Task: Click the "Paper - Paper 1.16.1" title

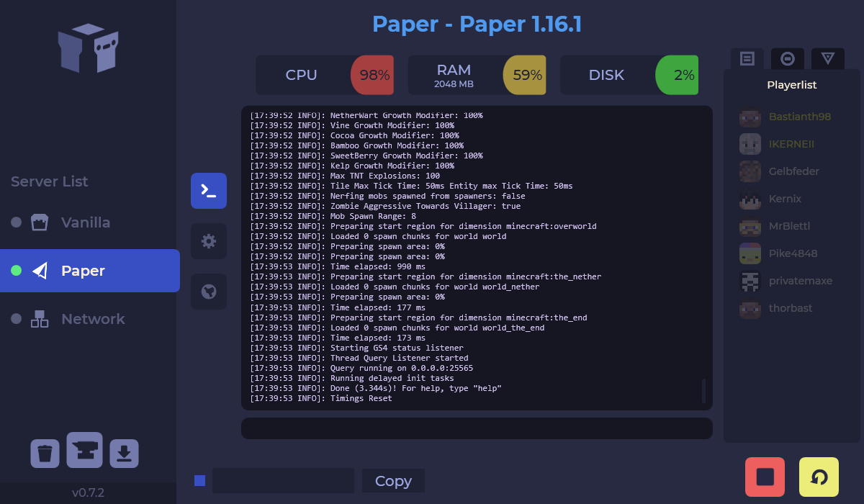Action: (477, 24)
